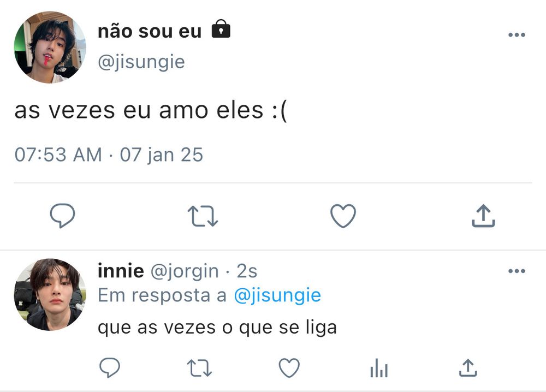Like innie's reply
Viewport: 546px width, 392px height.
pos(289,369)
